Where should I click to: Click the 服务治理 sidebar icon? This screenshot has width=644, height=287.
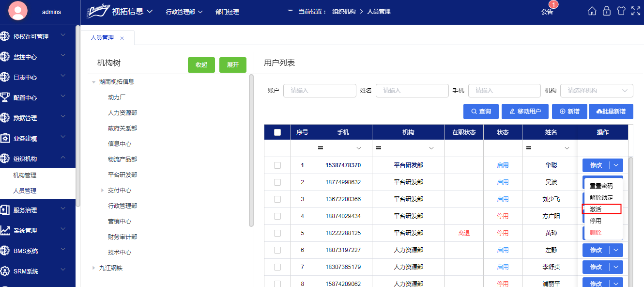click(5, 210)
